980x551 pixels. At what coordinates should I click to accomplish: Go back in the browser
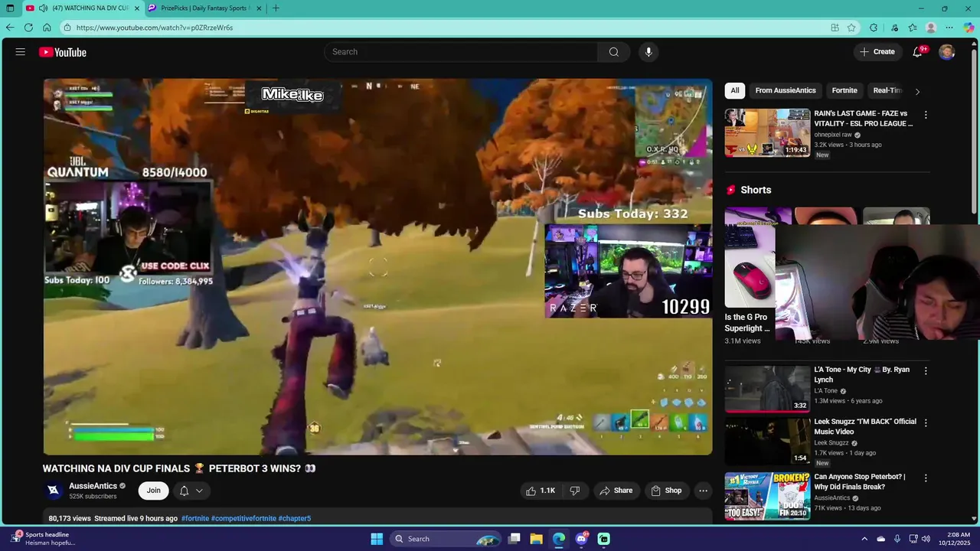pyautogui.click(x=10, y=28)
